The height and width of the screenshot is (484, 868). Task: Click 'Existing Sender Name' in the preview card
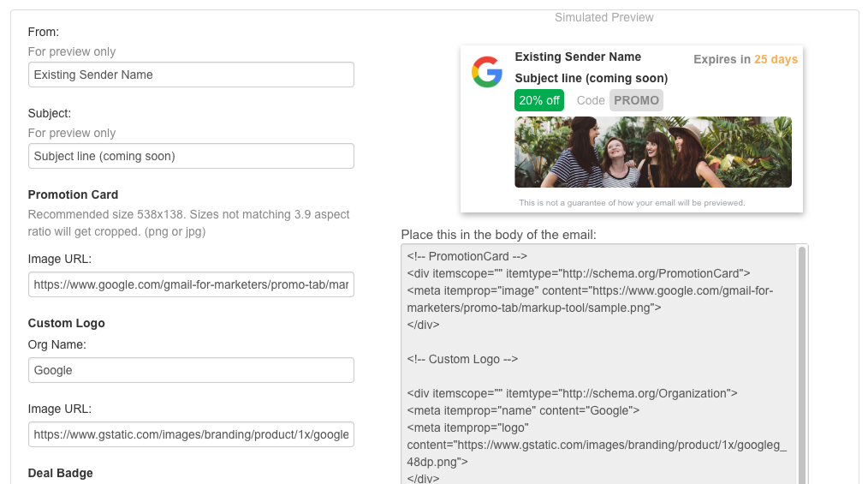click(578, 57)
